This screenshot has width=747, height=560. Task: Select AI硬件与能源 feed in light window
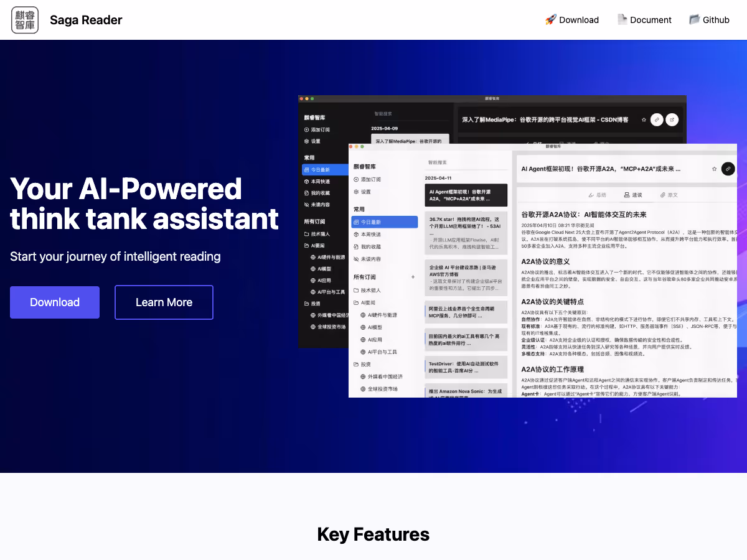coord(379,315)
